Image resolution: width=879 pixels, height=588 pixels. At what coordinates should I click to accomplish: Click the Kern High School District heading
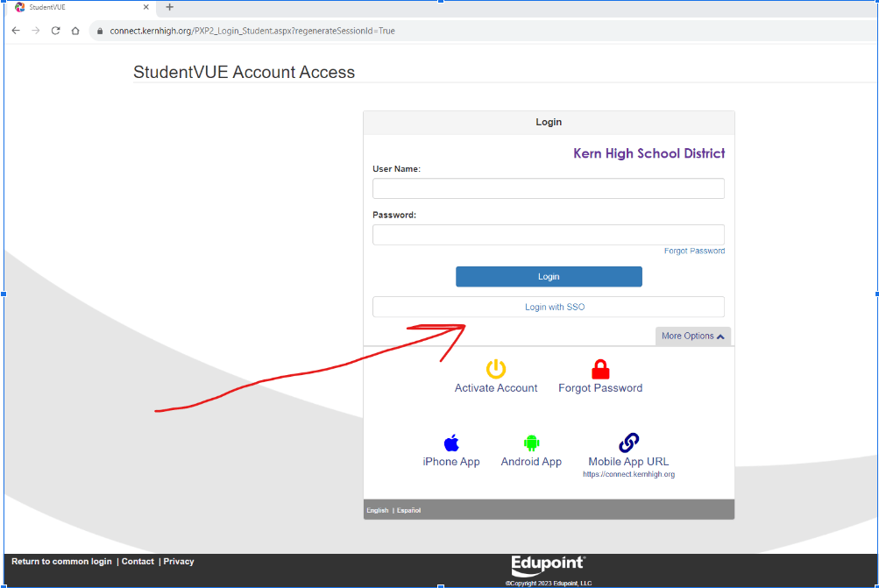coord(649,153)
